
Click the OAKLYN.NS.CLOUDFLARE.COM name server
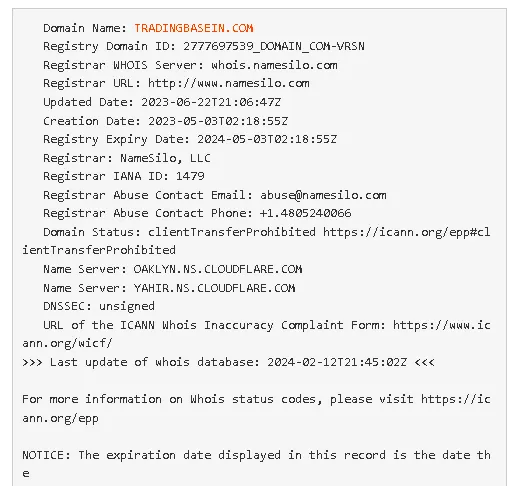(218, 269)
